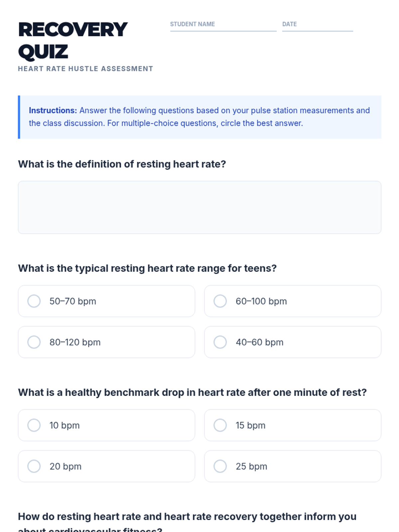Click the typical resting heart rate range question
The width and height of the screenshot is (399, 532).
147,268
